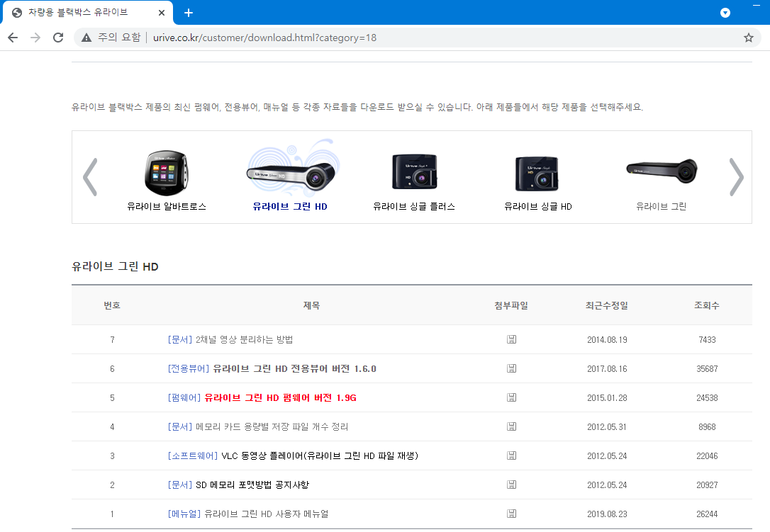Download attachment for VLC 동영상 플레이어 row

[511, 455]
